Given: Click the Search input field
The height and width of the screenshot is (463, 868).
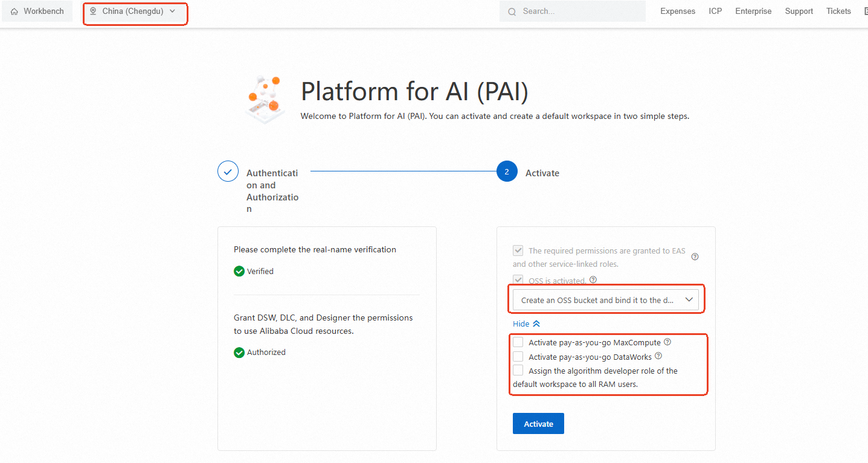Looking at the screenshot, I should [x=573, y=11].
